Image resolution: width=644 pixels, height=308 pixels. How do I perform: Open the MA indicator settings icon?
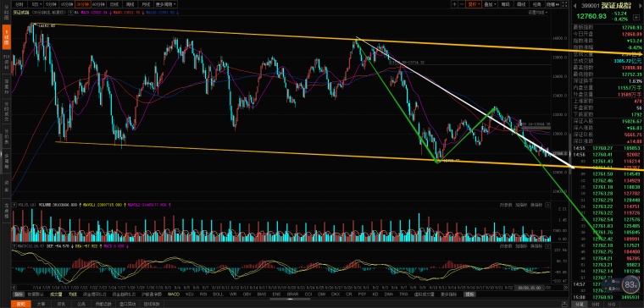tap(71, 13)
